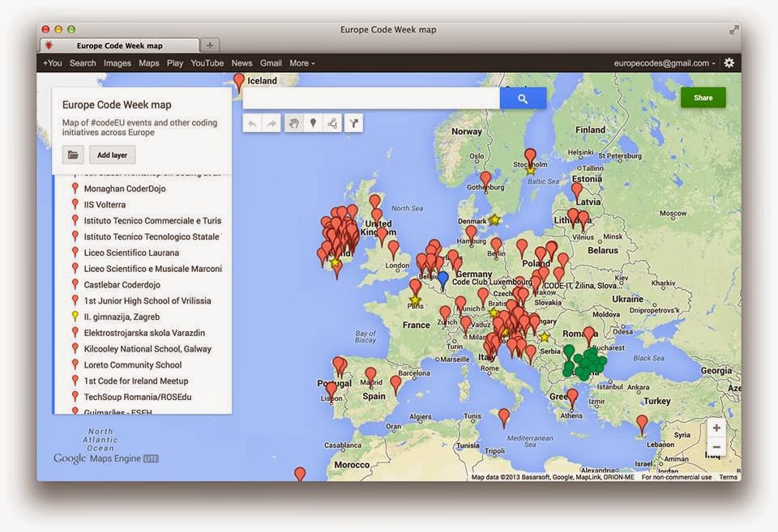The width and height of the screenshot is (778, 532).
Task: Zoom in with the plus control
Action: tap(716, 428)
